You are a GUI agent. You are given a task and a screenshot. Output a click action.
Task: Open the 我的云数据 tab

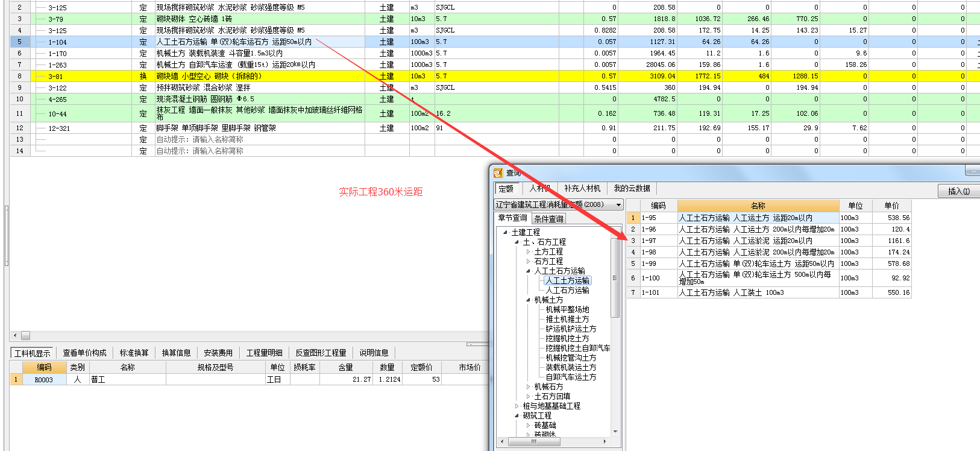tap(632, 188)
